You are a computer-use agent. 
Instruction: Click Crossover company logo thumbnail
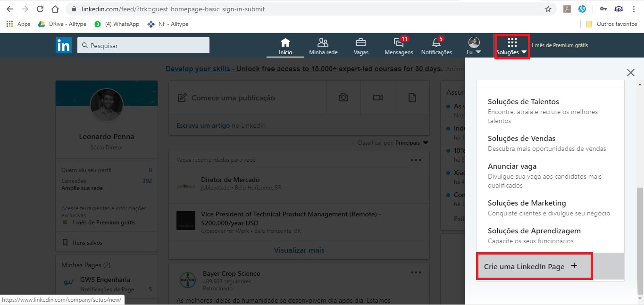pos(186,221)
